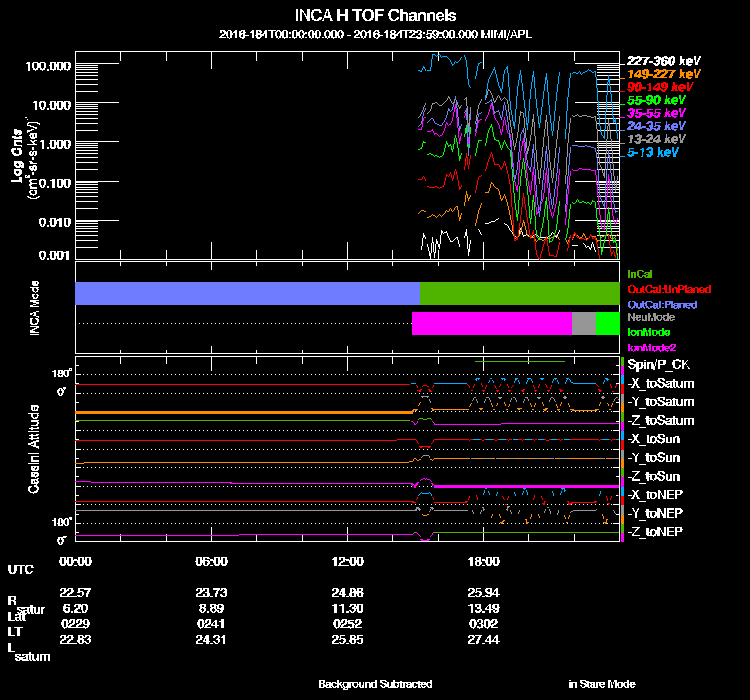Click the LT value '0229'
750x700 pixels.
coord(75,624)
